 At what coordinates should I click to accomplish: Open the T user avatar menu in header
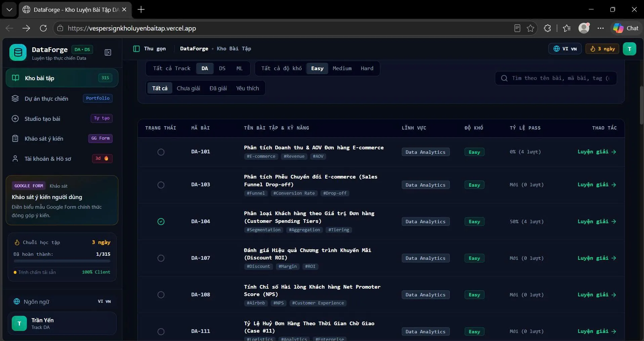tap(629, 49)
